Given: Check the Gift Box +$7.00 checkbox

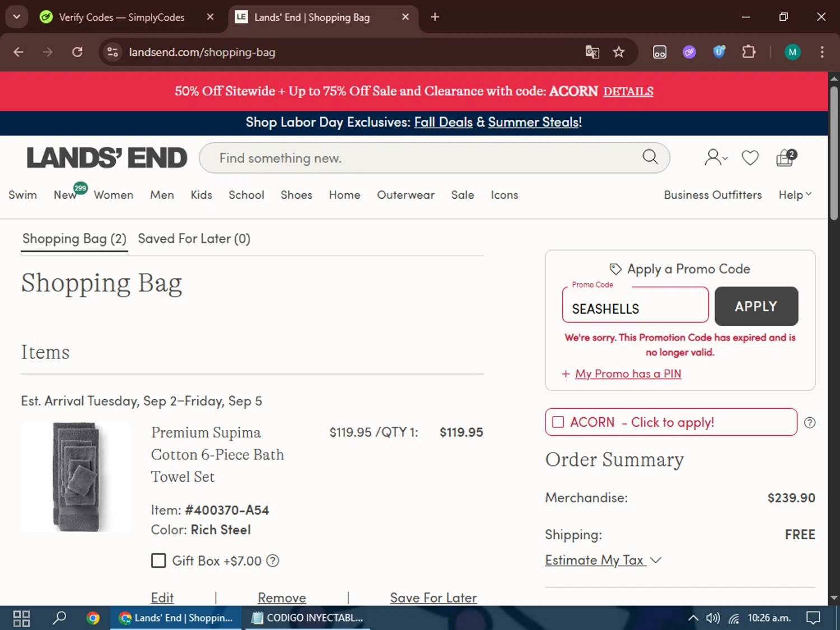Looking at the screenshot, I should [158, 561].
